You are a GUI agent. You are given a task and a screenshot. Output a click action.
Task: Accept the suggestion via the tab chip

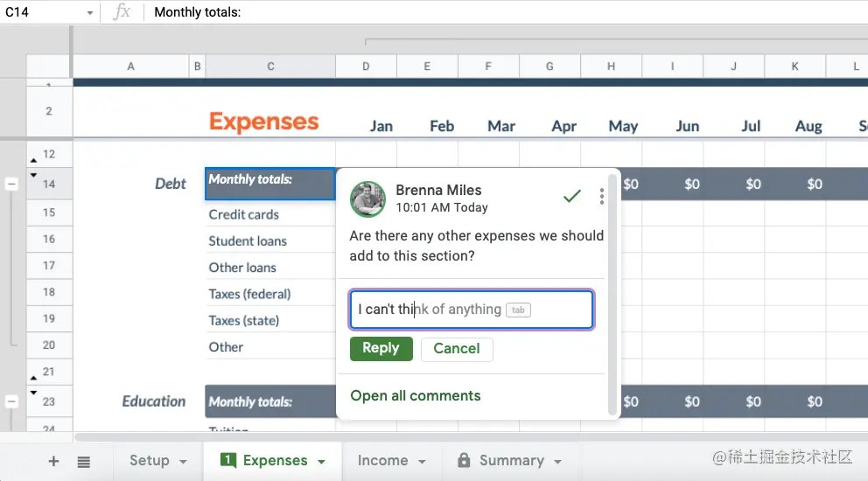tap(518, 310)
